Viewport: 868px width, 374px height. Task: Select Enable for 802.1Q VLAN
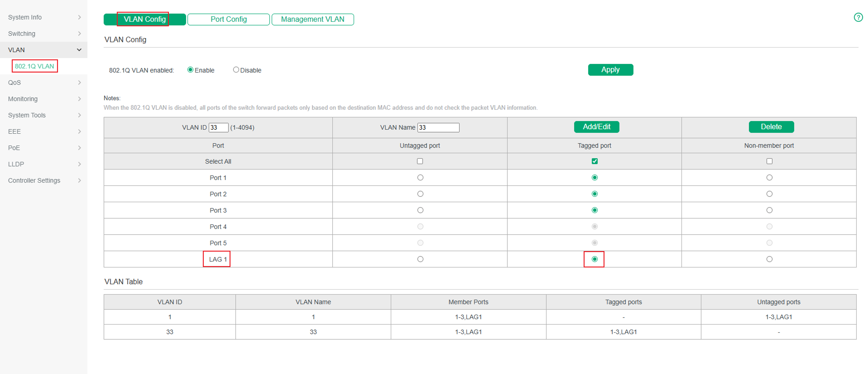tap(190, 70)
